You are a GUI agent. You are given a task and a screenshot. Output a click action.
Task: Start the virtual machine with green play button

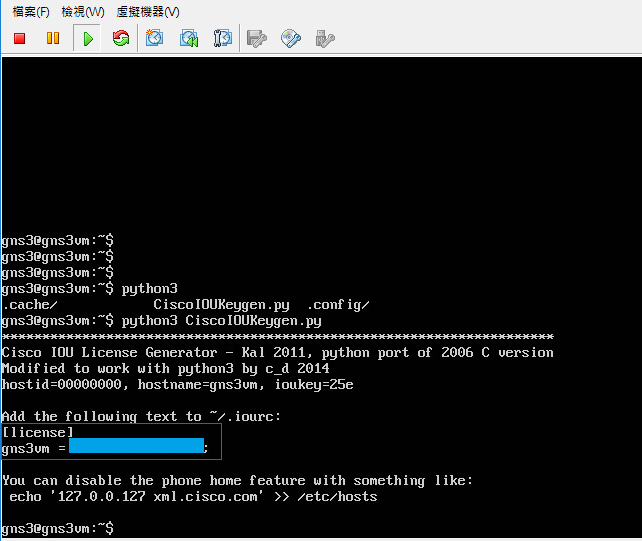point(87,38)
